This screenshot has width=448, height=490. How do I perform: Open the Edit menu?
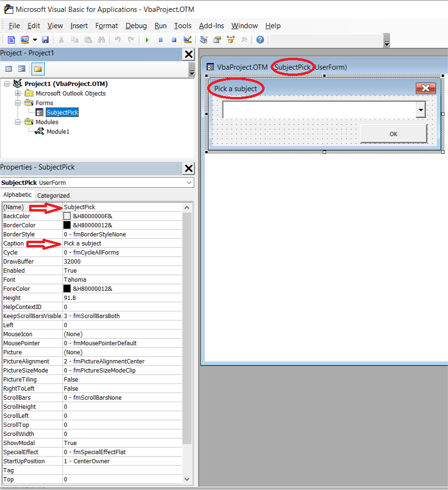(x=34, y=26)
